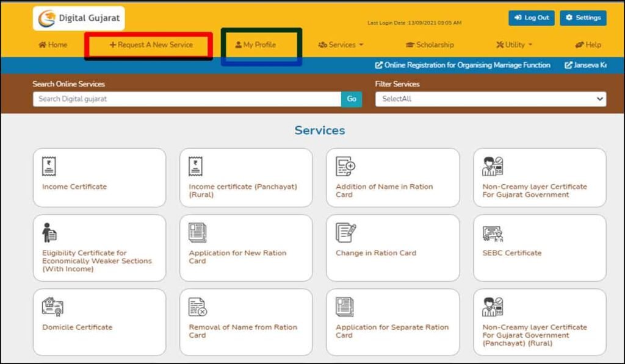Open Change in Ration Card text
This screenshot has height=364, width=625.
click(x=376, y=253)
